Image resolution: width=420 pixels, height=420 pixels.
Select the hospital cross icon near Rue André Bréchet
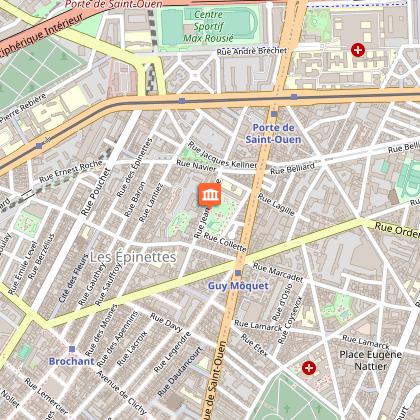(x=358, y=50)
